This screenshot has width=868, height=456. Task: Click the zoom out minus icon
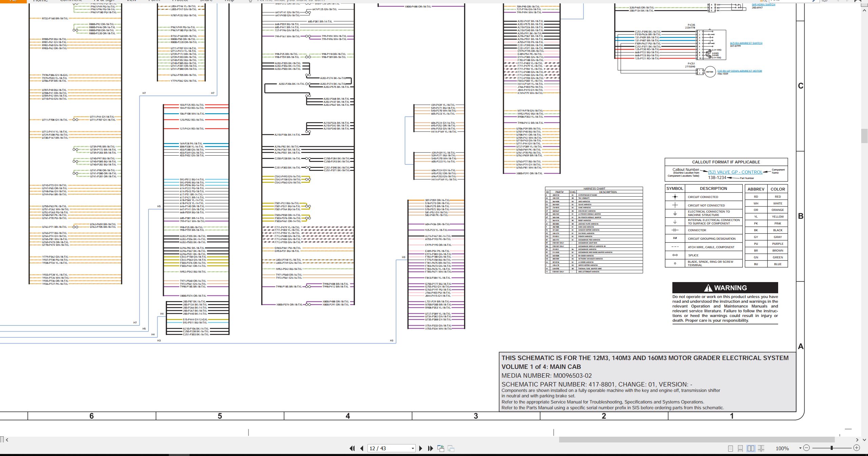pyautogui.click(x=807, y=448)
